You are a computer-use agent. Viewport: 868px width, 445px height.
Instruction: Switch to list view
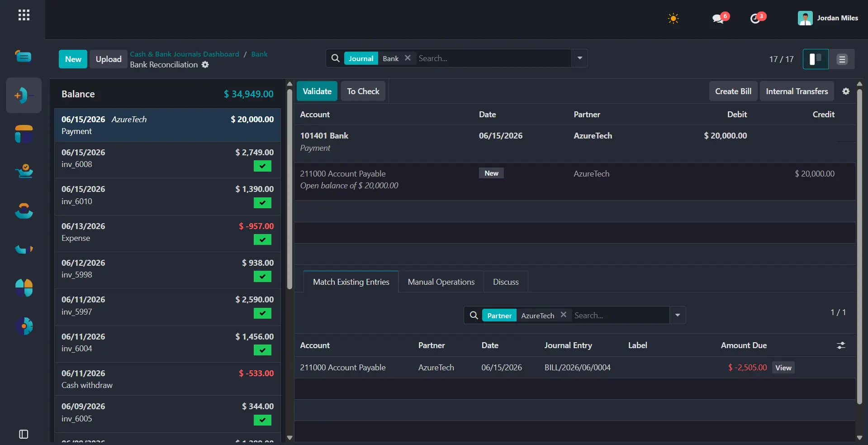click(842, 59)
